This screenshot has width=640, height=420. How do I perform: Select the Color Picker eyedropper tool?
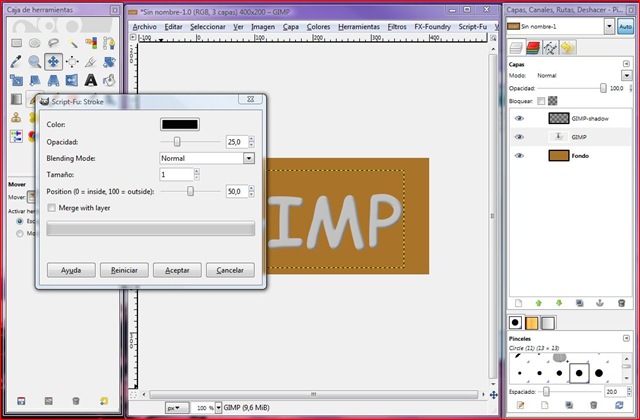16,62
